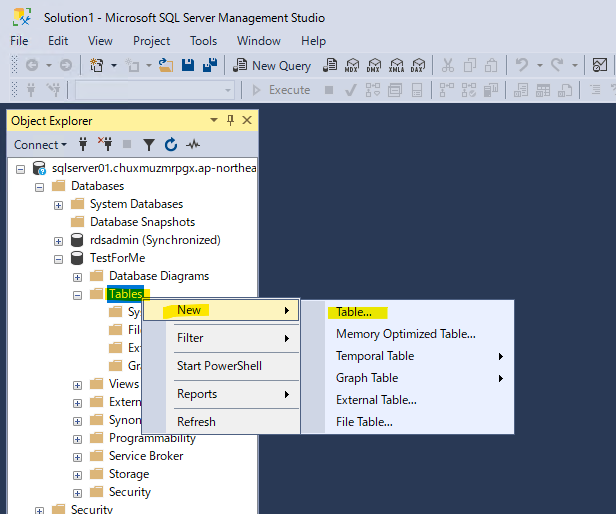Open the Edit menu

(x=58, y=41)
